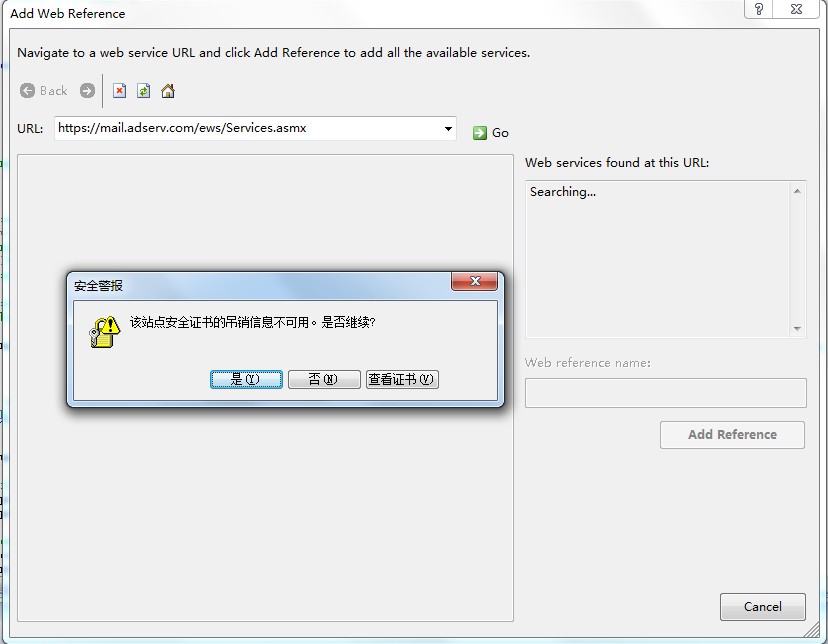828x644 pixels.
Task: Open the URL history dropdown arrow
Action: 448,128
